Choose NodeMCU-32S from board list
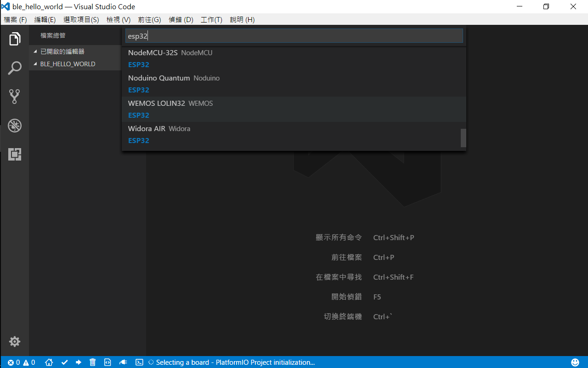 click(294, 58)
